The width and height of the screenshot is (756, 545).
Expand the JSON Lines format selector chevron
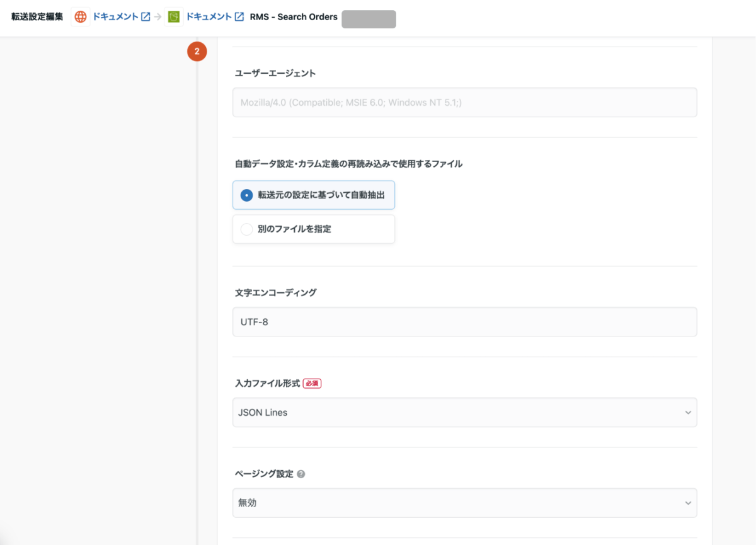click(688, 412)
